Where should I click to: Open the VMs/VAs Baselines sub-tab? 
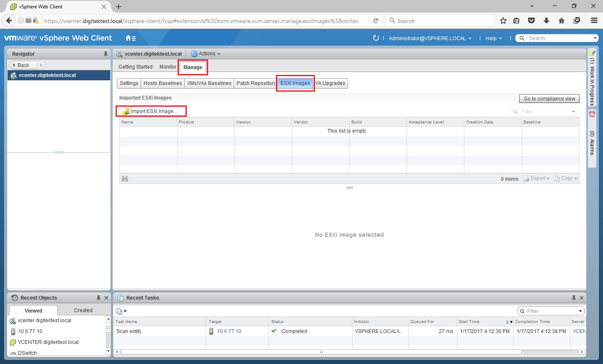click(x=209, y=83)
